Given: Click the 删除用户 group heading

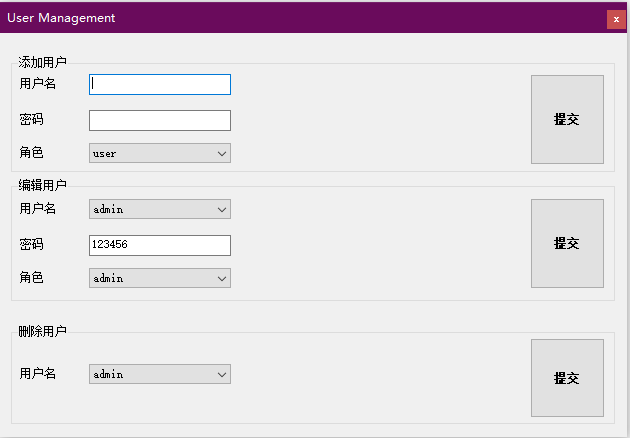Looking at the screenshot, I should click(x=42, y=331).
